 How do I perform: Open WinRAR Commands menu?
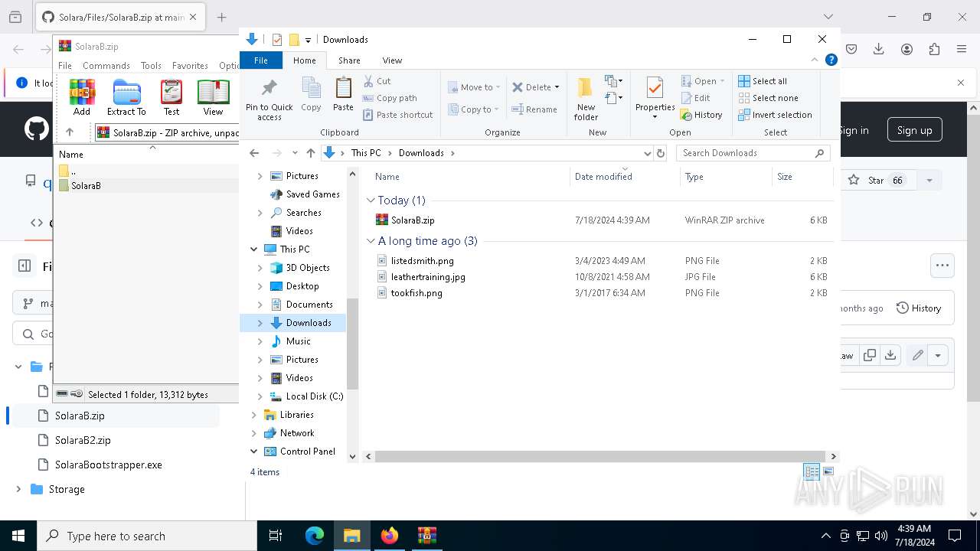(106, 66)
